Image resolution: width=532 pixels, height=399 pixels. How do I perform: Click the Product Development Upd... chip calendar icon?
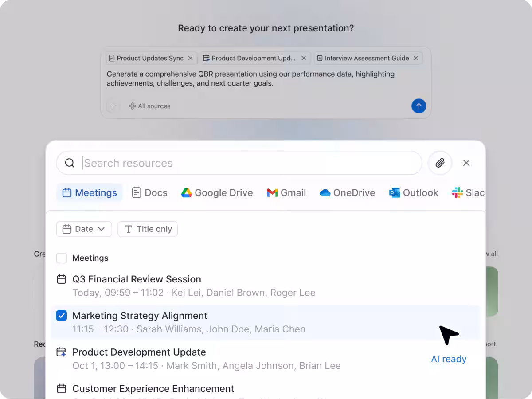[206, 58]
